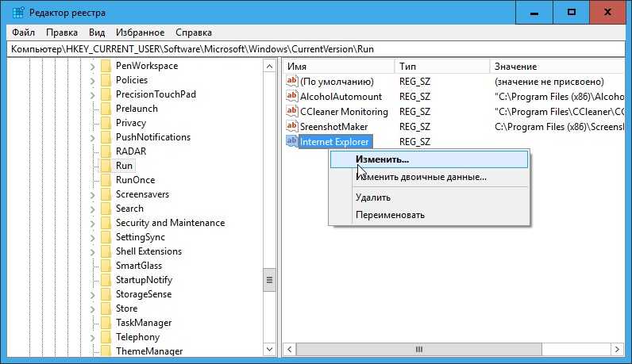Click the tree pane scroll up arrow
This screenshot has height=364, width=632.
(x=269, y=66)
